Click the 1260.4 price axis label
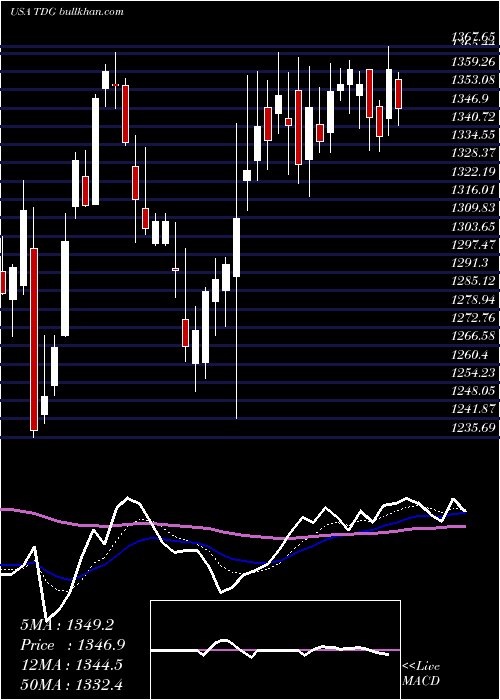500x700 pixels. pyautogui.click(x=471, y=354)
